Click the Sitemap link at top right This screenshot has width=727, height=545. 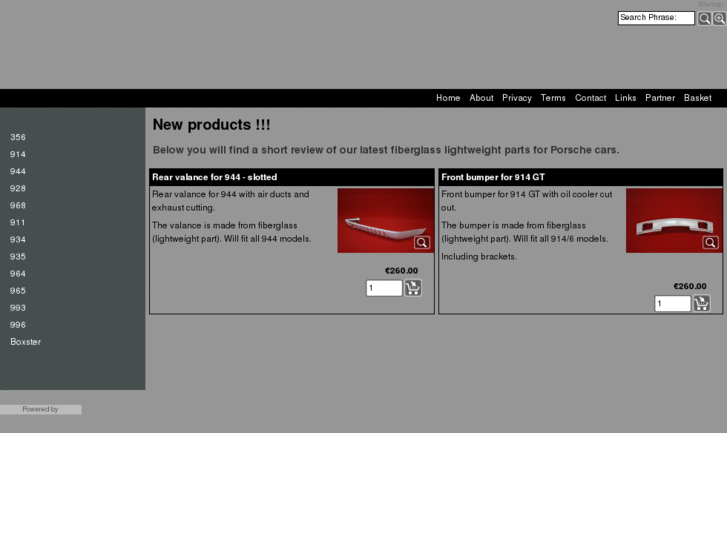(710, 4)
